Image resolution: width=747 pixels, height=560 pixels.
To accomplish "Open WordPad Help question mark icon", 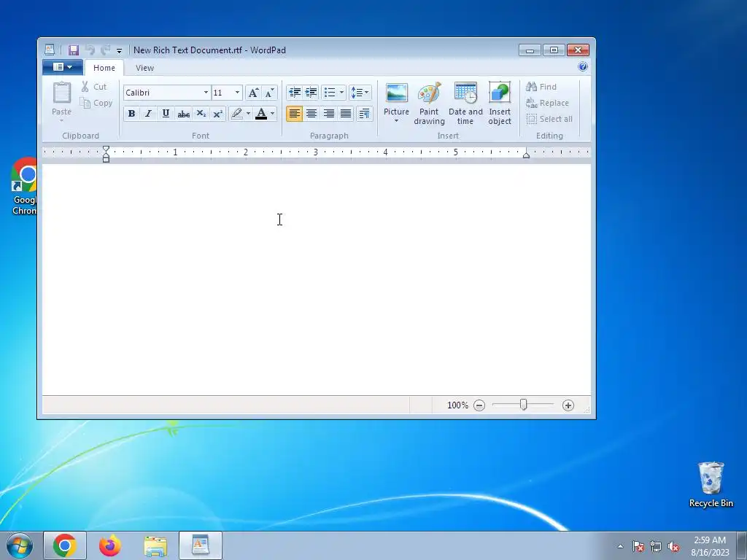I will [582, 66].
